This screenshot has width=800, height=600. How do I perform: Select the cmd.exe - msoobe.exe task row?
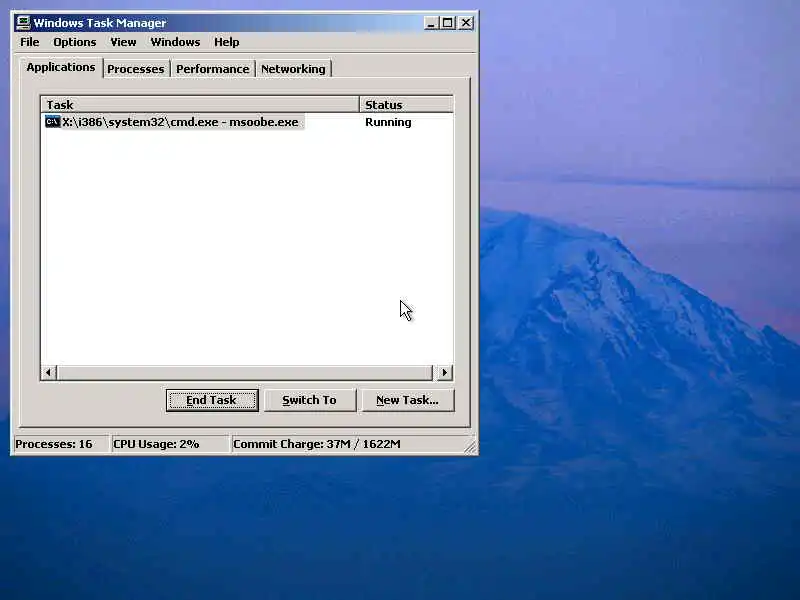pyautogui.click(x=174, y=122)
